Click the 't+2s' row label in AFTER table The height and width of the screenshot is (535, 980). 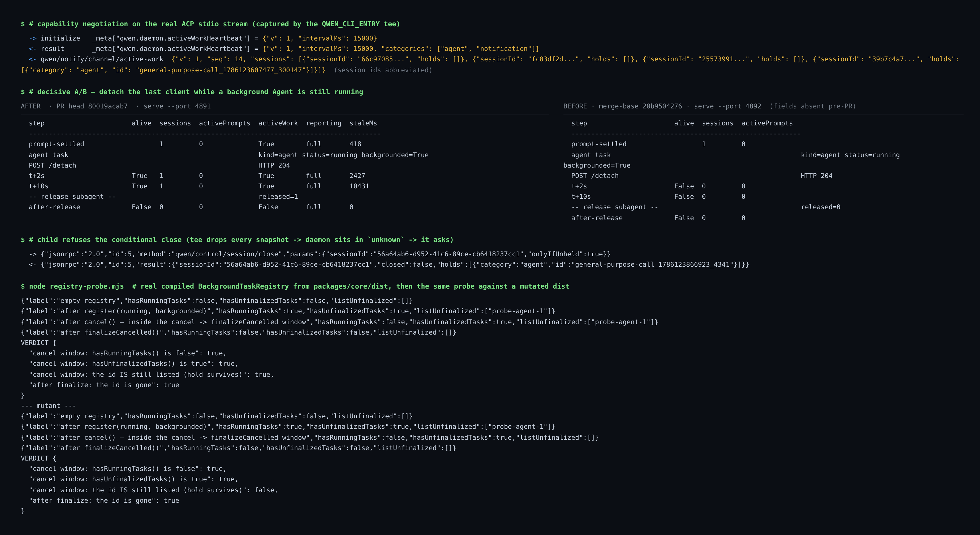click(36, 176)
